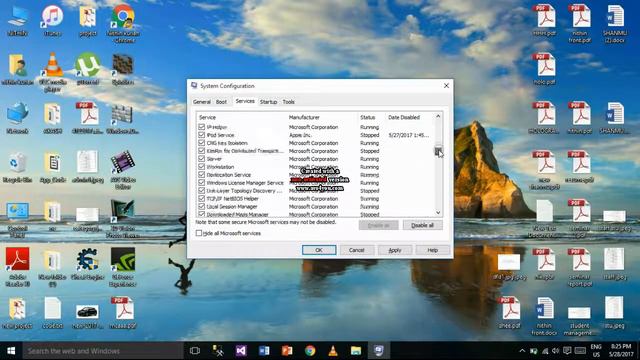The height and width of the screenshot is (360, 640).
Task: Uncheck Local Session Manager service
Action: tap(201, 207)
